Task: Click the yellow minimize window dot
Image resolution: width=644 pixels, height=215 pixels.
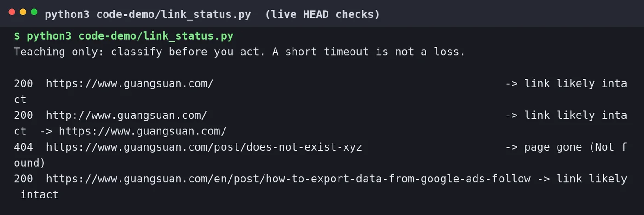Action: click(x=23, y=12)
